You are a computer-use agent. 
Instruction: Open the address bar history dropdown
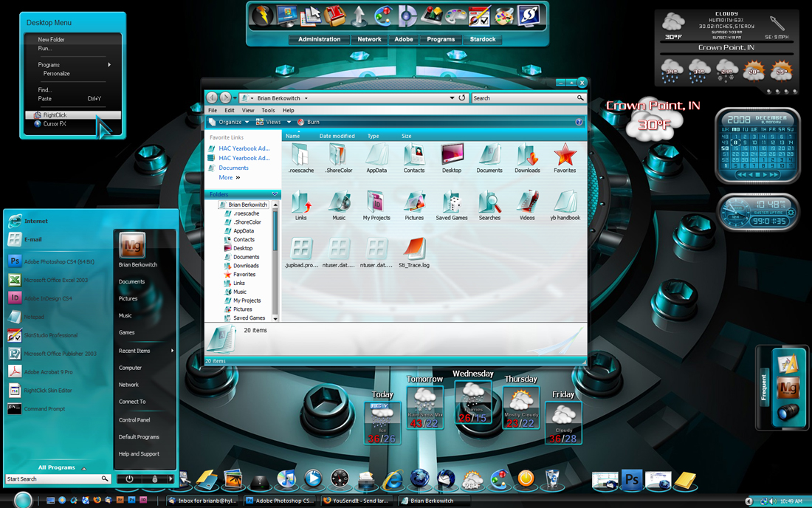point(452,98)
